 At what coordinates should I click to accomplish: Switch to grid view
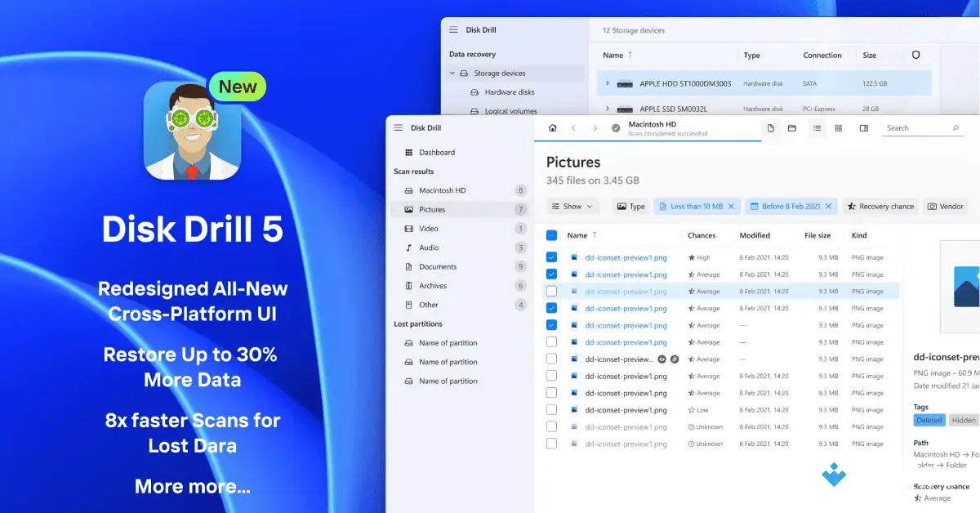(x=839, y=127)
